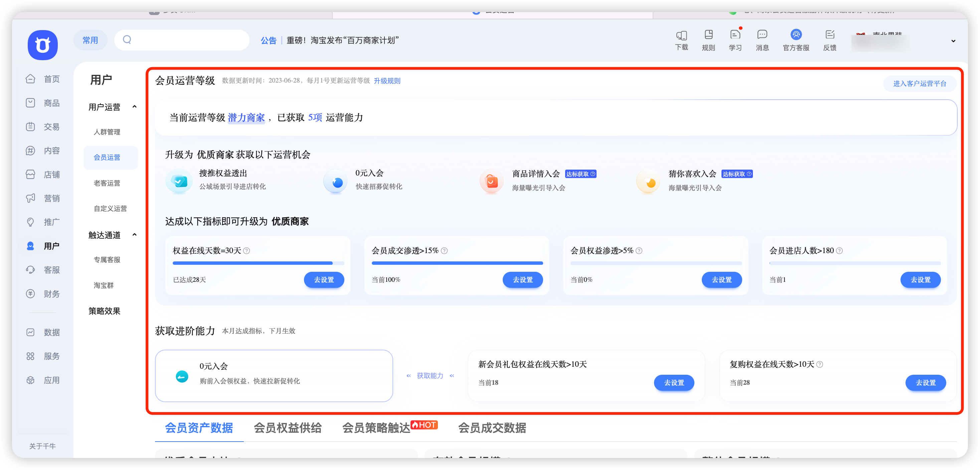Go to 首页 home icon in sidebar
This screenshot has height=470, width=980.
[30, 79]
